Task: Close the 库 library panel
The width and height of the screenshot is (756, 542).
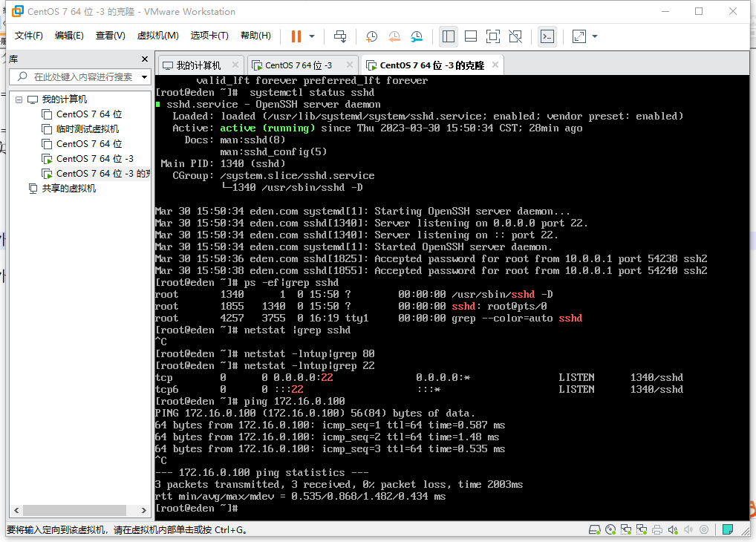Action: 145,59
